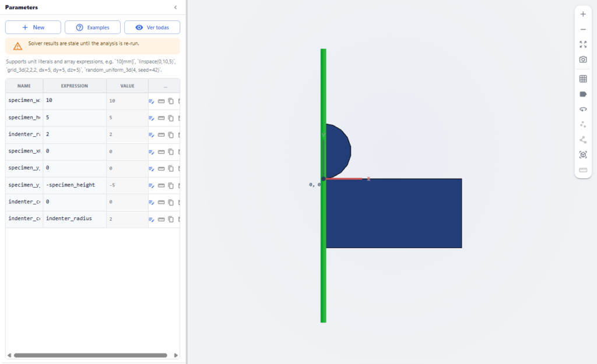Click the scattered points icon in viewport toolbar
The image size is (597, 364).
click(x=583, y=125)
